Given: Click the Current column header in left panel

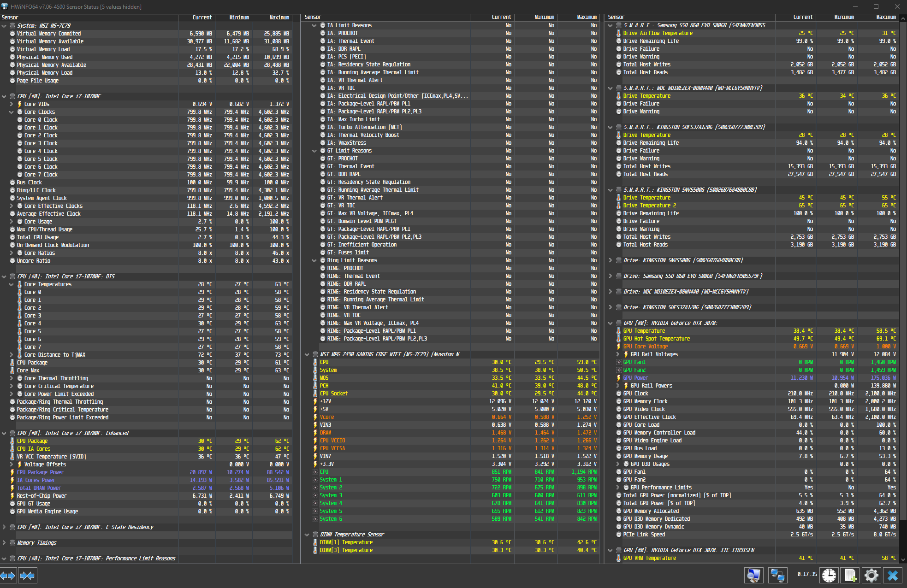Looking at the screenshot, I should tap(202, 18).
